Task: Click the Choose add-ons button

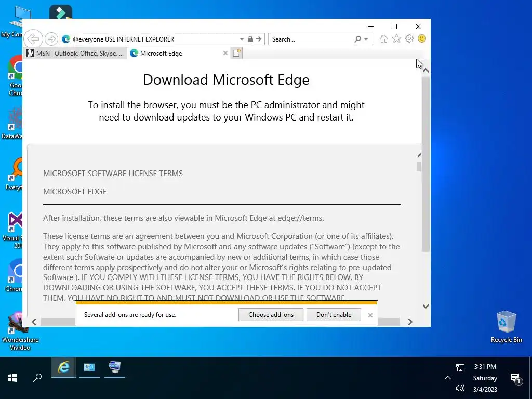Action: tap(271, 314)
